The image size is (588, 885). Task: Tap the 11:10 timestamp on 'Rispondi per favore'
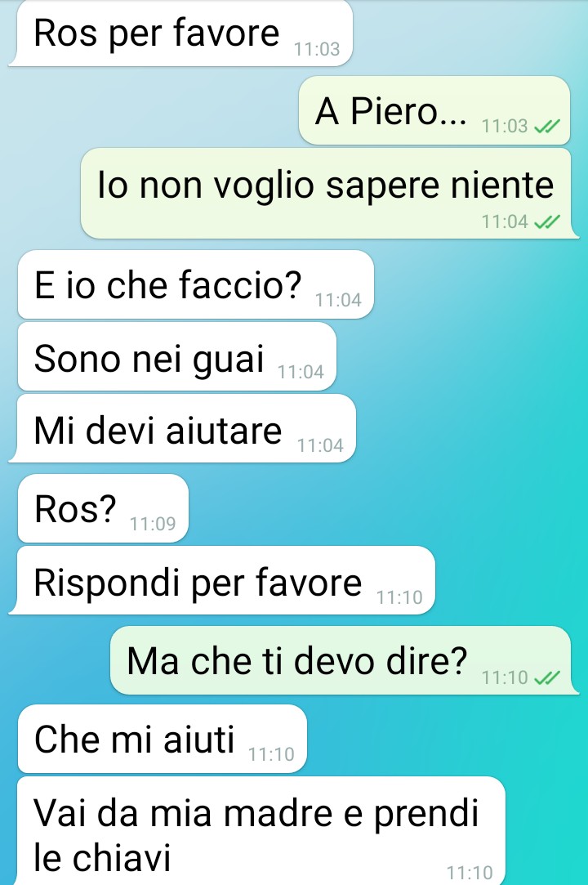(x=399, y=597)
